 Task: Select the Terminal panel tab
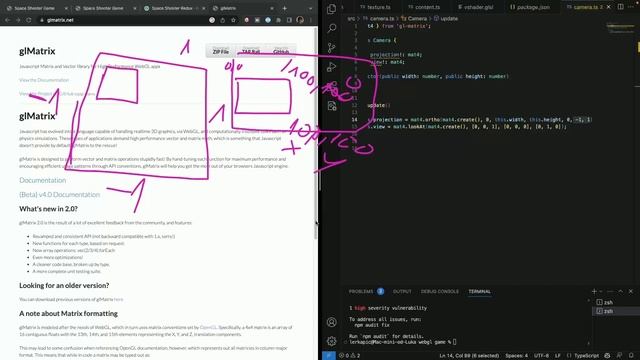click(480, 291)
